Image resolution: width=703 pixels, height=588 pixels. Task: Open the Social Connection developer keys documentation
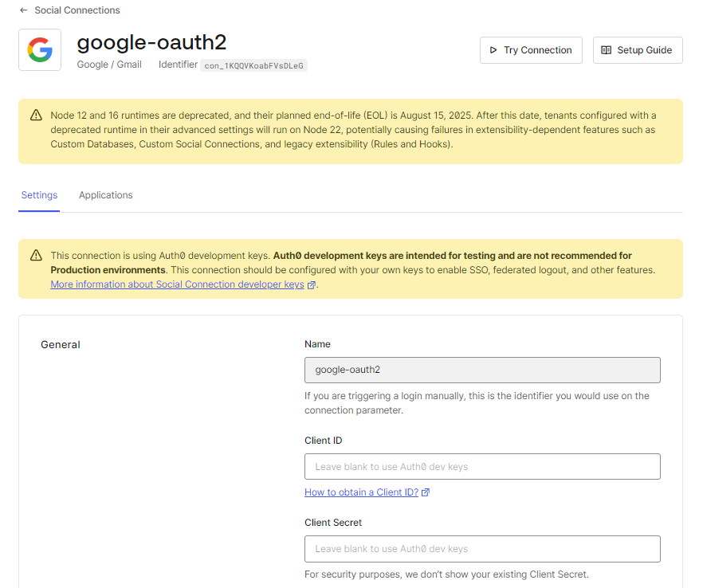[x=177, y=284]
